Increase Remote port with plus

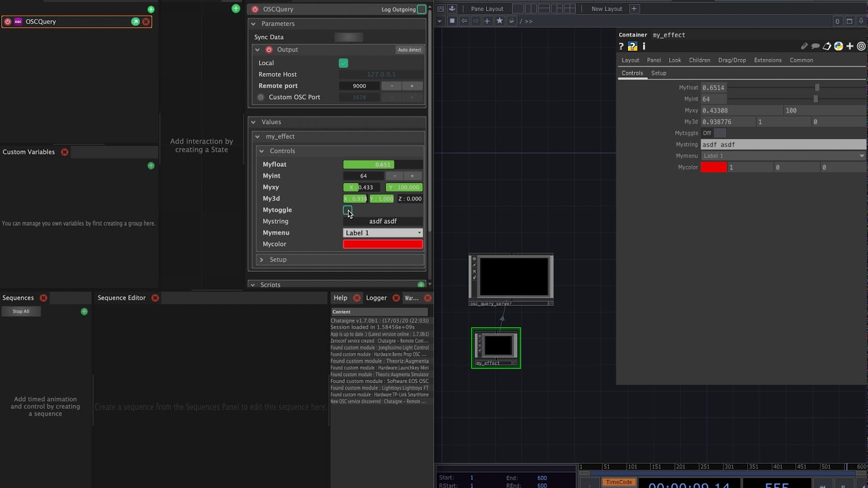click(412, 86)
